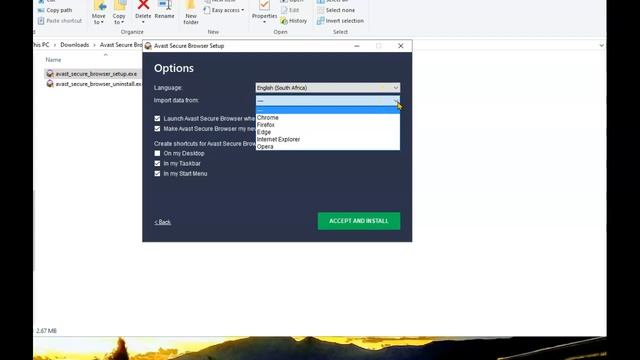The width and height of the screenshot is (640, 360).
Task: Click Downloads in the address breadcrumb
Action: 75,45
